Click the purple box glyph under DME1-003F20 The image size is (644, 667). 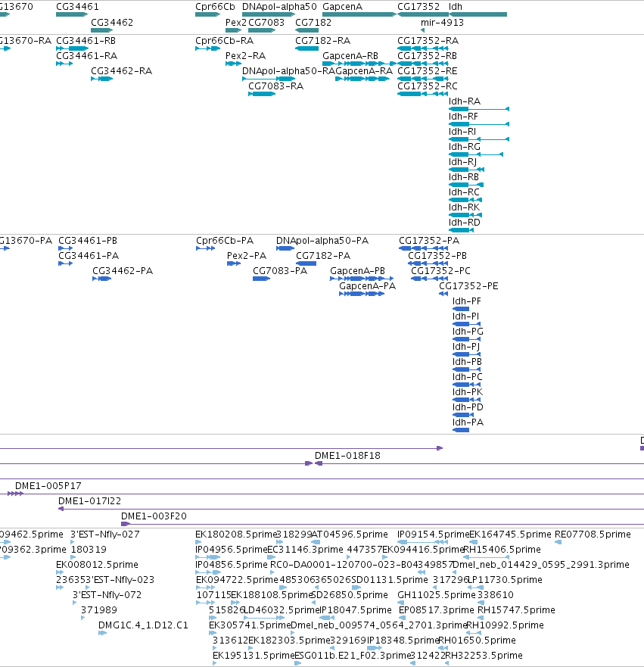[x=125, y=524]
